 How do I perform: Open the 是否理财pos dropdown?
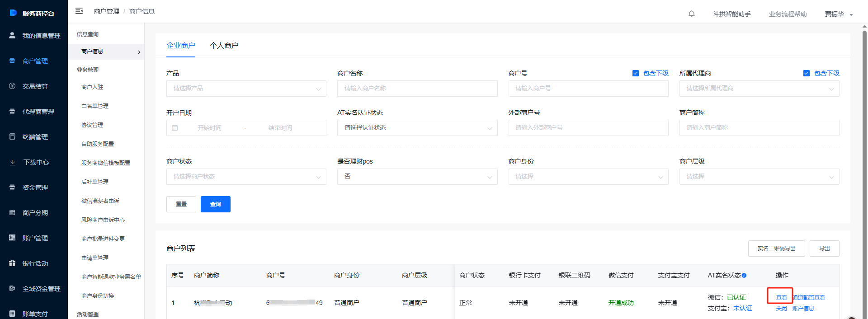coord(417,177)
